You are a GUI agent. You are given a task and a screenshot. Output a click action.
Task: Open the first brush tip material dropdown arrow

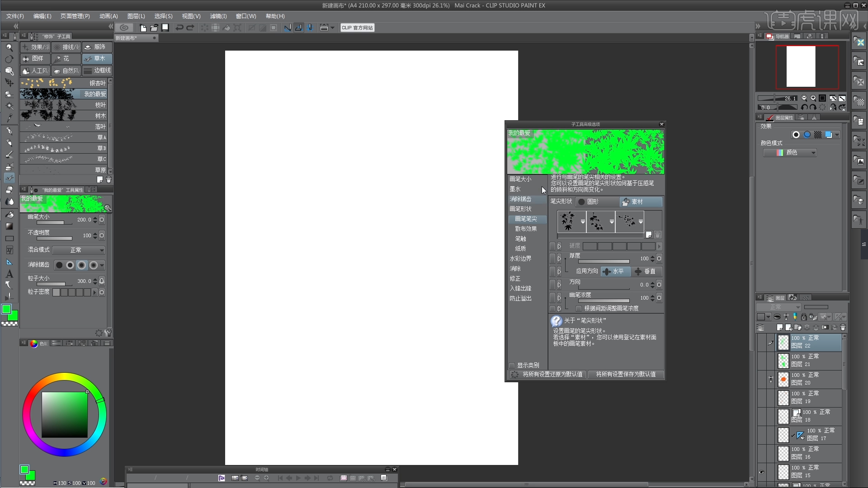(583, 222)
